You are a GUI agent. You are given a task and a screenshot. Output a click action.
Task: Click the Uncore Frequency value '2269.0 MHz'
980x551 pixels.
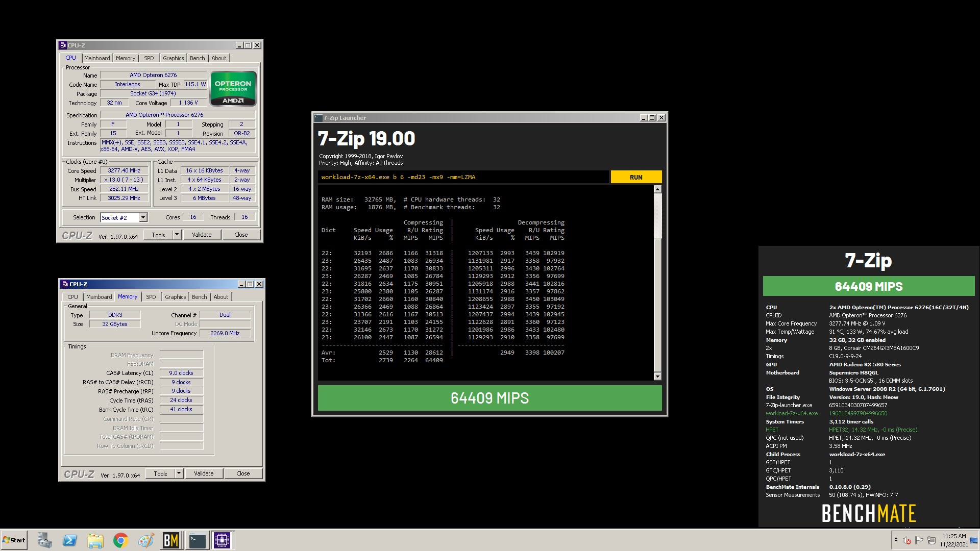click(x=225, y=333)
